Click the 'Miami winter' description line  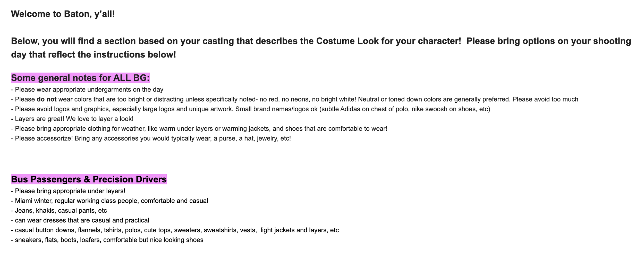110,201
